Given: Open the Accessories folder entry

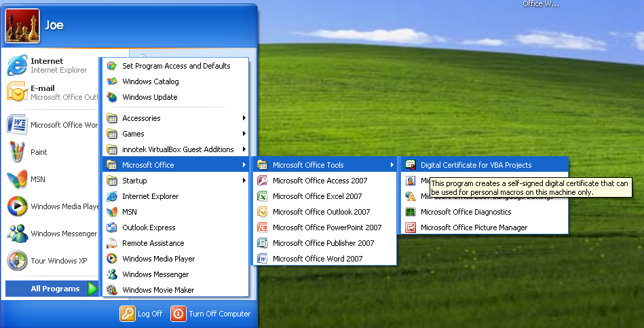Looking at the screenshot, I should point(175,118).
